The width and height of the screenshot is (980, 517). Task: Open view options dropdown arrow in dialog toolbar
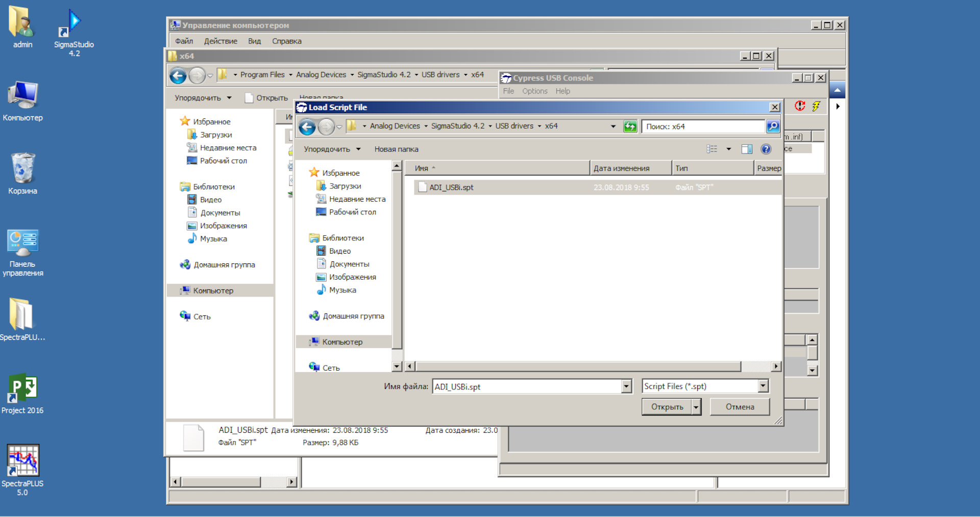click(x=729, y=149)
